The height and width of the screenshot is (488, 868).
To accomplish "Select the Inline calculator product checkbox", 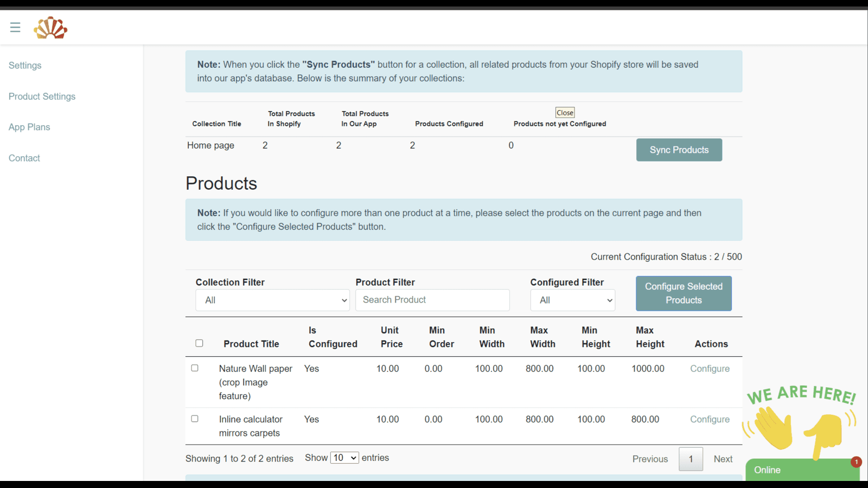I will point(195,419).
